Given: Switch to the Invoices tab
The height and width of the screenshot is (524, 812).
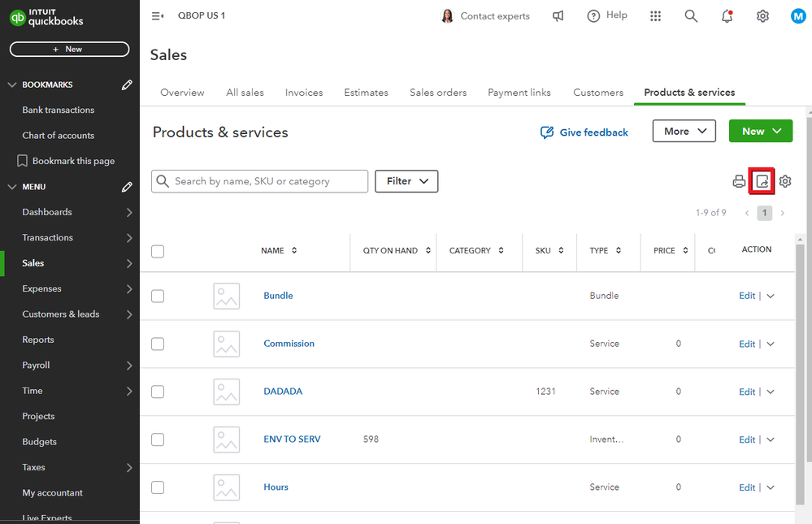Looking at the screenshot, I should click(304, 93).
